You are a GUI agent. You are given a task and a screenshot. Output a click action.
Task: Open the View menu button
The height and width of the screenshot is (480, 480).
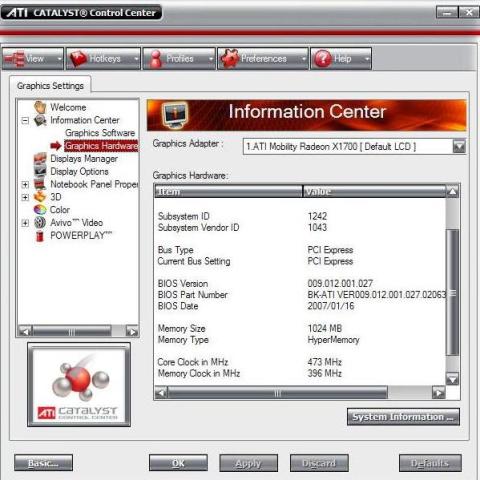[33, 59]
